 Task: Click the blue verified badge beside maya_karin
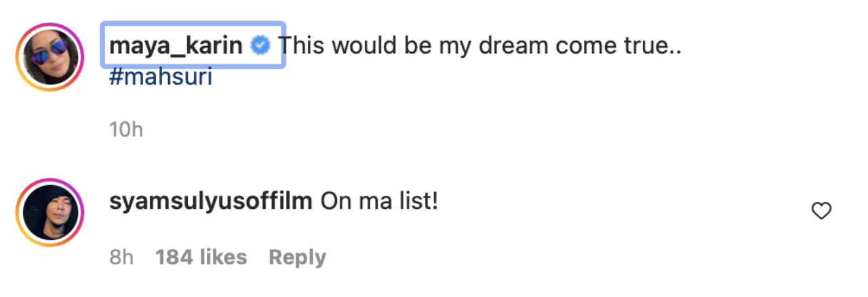point(260,46)
